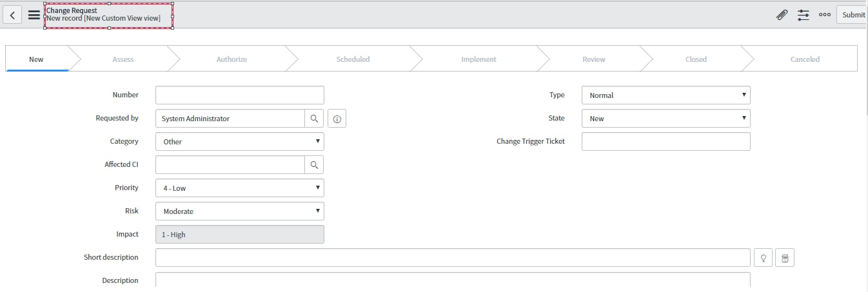Select the Assess stage tab
868x292 pixels.
[x=123, y=59]
